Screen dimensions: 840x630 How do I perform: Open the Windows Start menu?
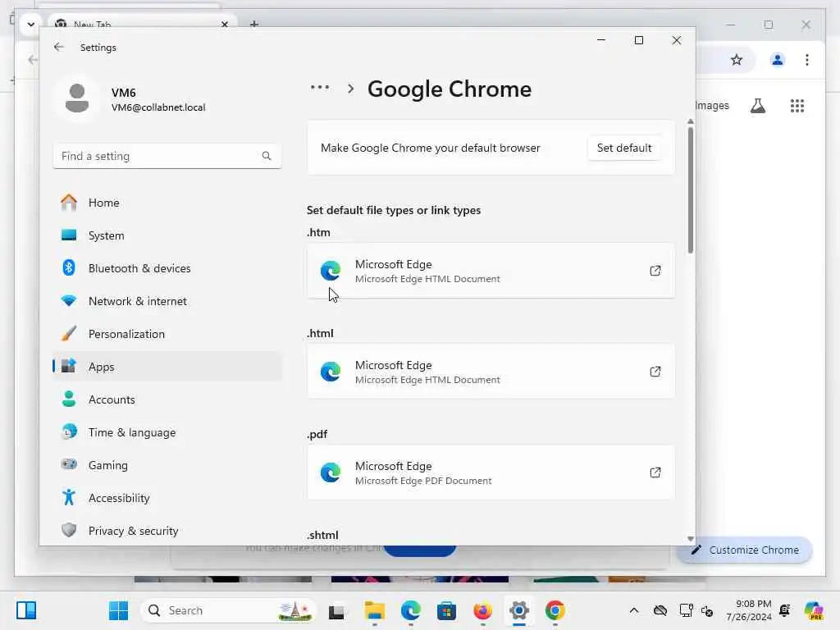(x=118, y=610)
